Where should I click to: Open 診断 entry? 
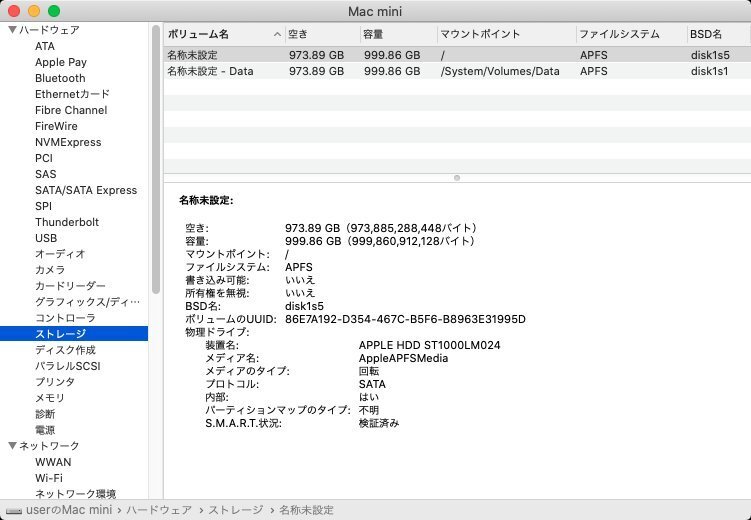coord(45,414)
